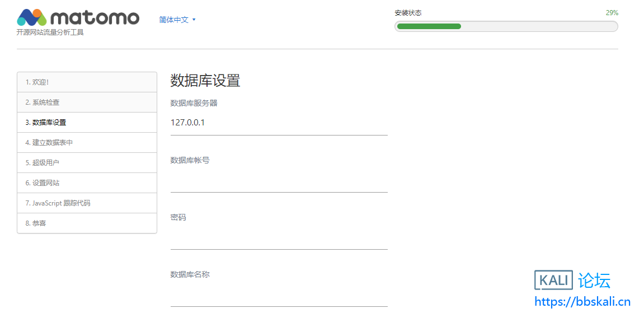The width and height of the screenshot is (644, 313).
Task: Focus the 数据库帐号 input field
Action: [279, 181]
